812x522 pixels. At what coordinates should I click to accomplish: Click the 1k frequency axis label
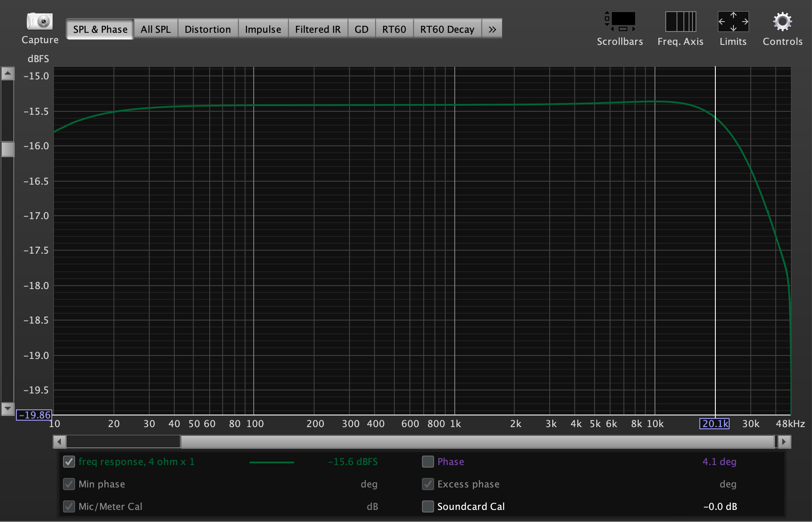pyautogui.click(x=456, y=424)
